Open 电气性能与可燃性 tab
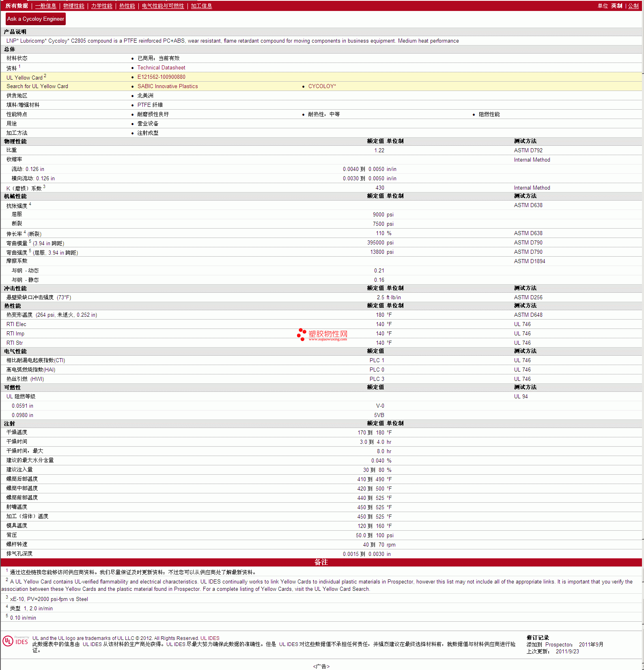The height and width of the screenshot is (670, 644). coord(163,6)
